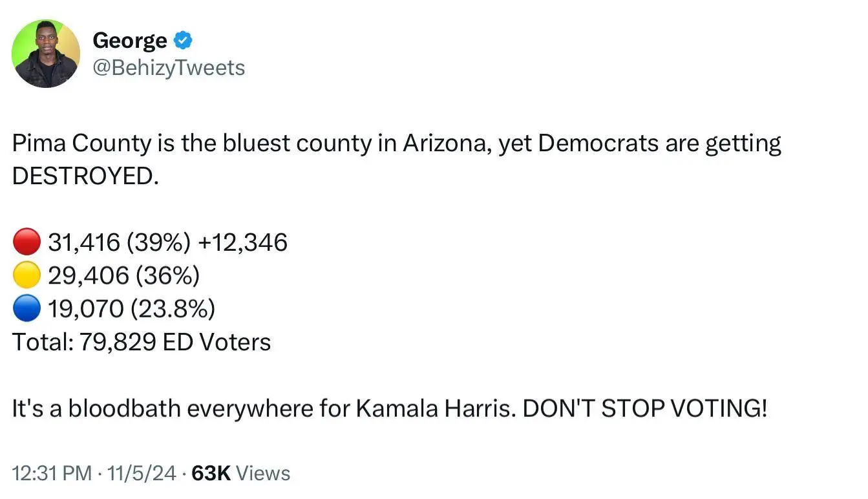Click the yellow circle emoji

click(26, 276)
